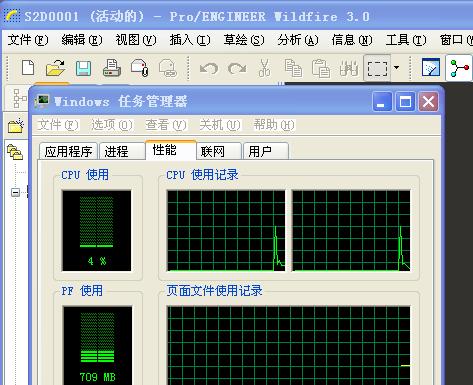The image size is (473, 385).
Task: Click the find binoculars icon
Action: [349, 68]
